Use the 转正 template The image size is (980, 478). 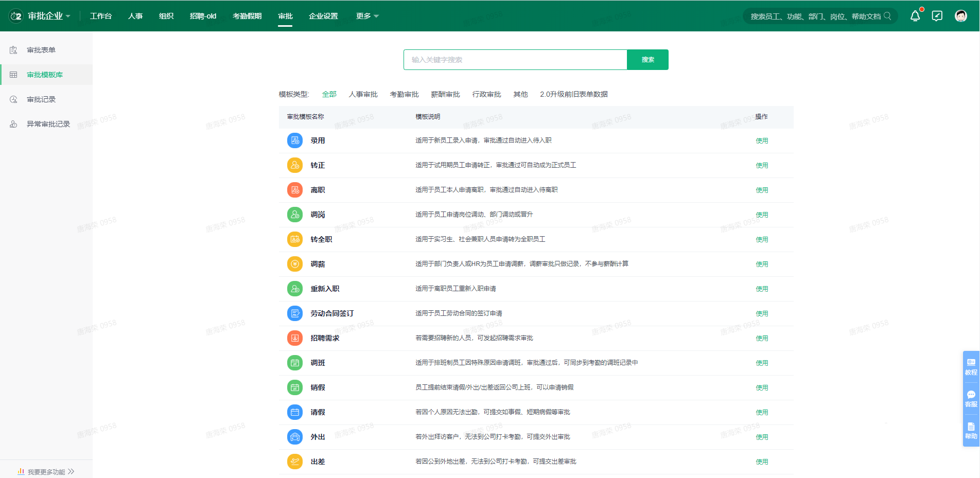762,165
